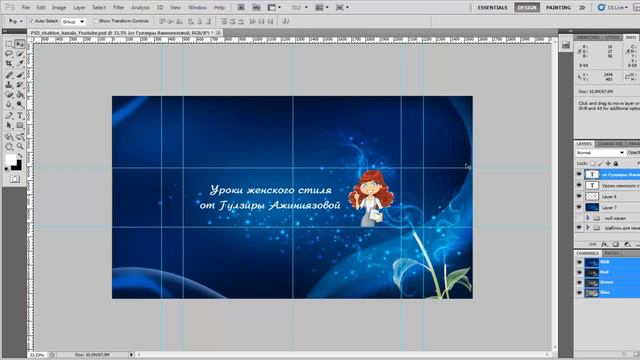Lock all toggle in Layers panel

616,163
